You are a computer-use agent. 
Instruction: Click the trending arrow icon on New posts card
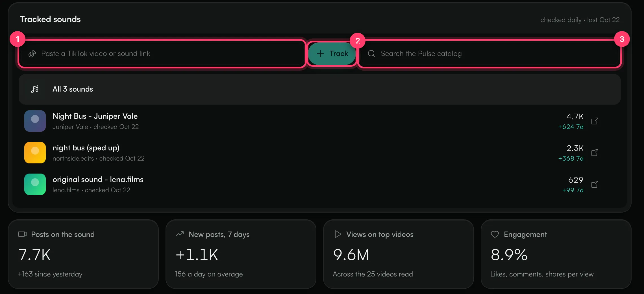180,234
